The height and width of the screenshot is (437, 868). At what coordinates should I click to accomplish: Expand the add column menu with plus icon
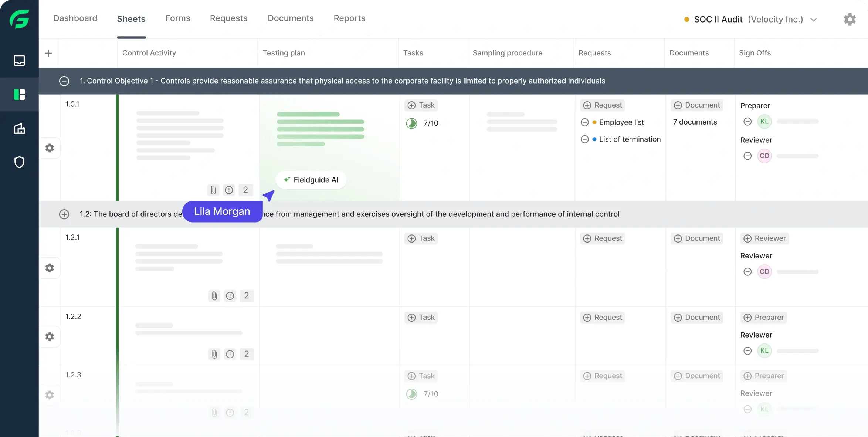[x=48, y=53]
